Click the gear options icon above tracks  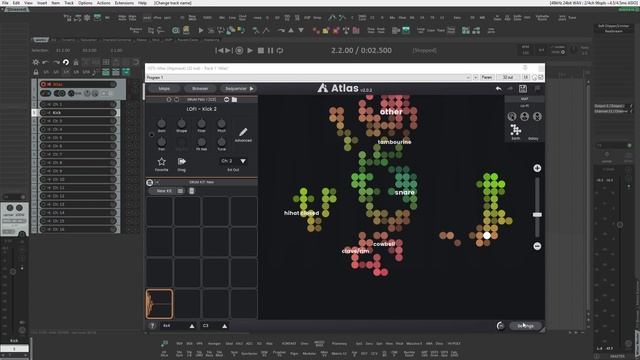pyautogui.click(x=36, y=62)
